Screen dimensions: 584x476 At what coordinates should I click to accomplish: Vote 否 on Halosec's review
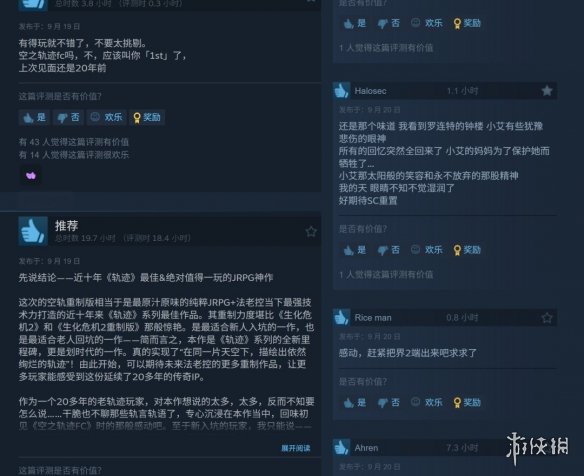point(388,250)
